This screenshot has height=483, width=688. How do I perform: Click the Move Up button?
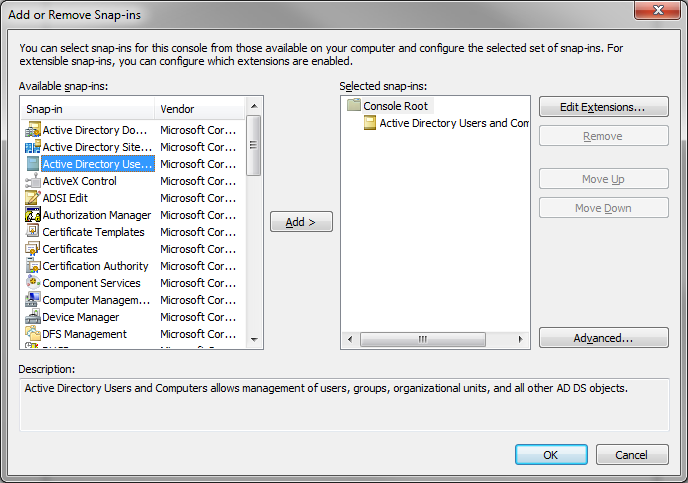603,179
